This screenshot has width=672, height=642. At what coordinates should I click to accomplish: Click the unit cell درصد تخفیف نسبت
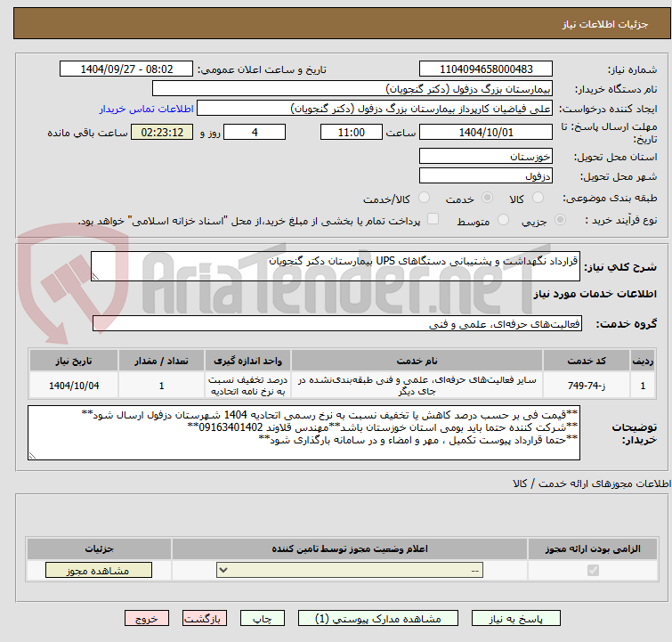click(247, 386)
